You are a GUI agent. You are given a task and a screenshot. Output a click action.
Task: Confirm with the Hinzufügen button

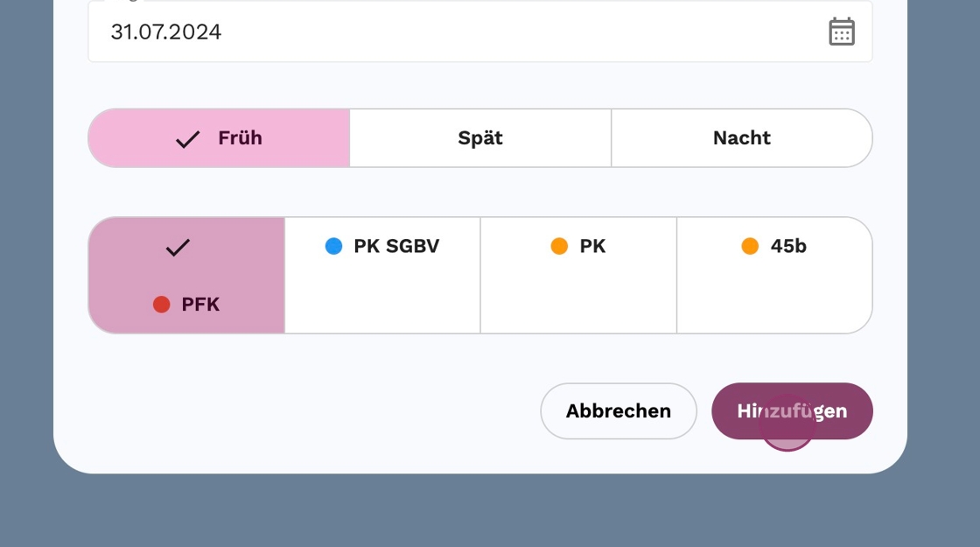[792, 411]
